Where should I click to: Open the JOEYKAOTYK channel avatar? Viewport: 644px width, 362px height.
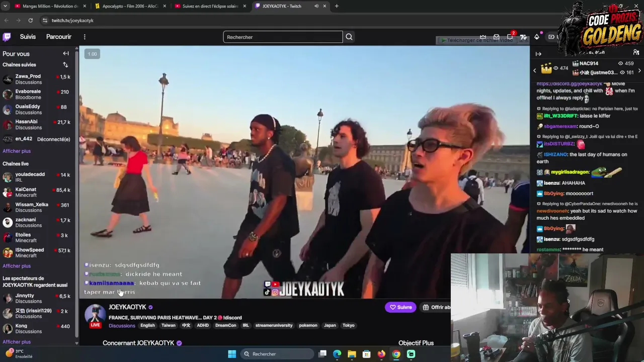tap(95, 315)
